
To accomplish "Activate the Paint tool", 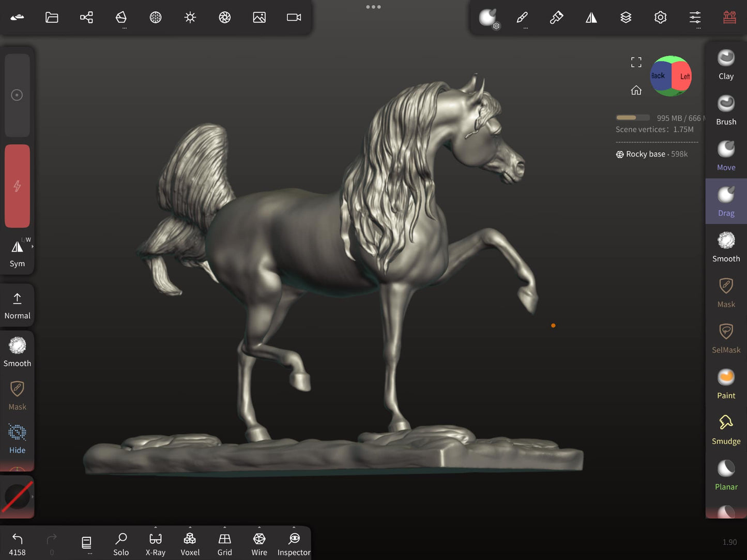I will tap(726, 384).
